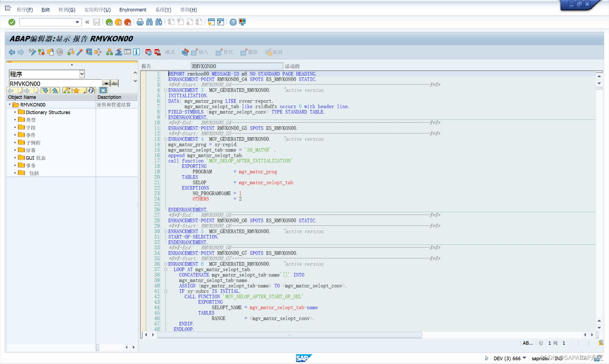Viewport: 609px width, 364px height.
Task: Click the green checkmark Enter button
Action: pyautogui.click(x=11, y=22)
